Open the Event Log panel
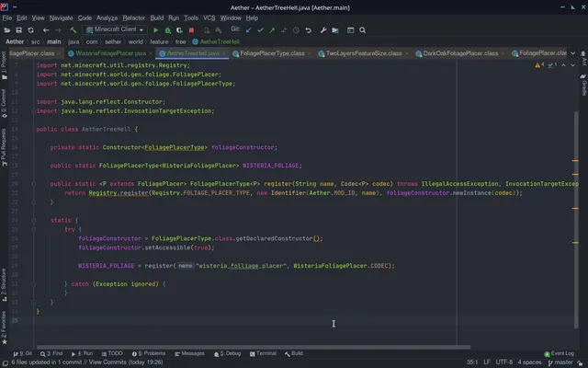This screenshot has height=368, width=588. click(x=559, y=353)
